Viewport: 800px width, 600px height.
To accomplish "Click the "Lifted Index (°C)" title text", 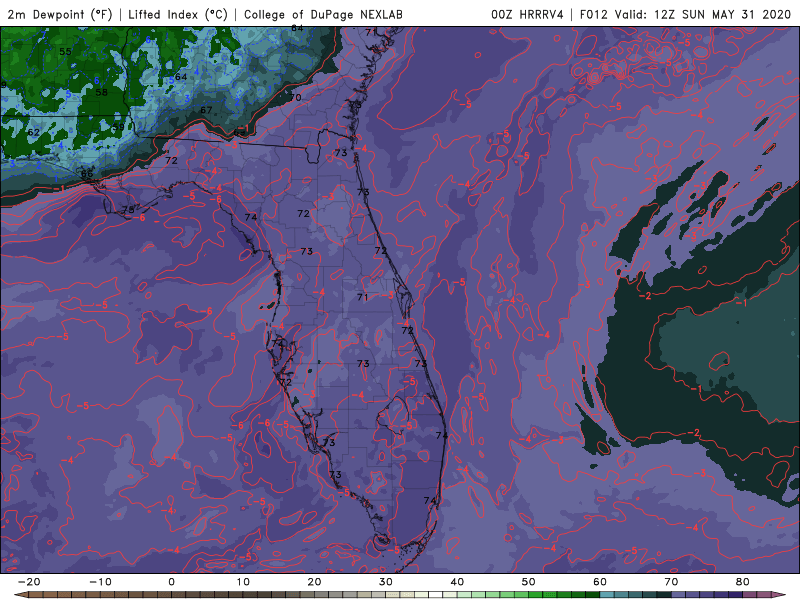I will pos(178,14).
